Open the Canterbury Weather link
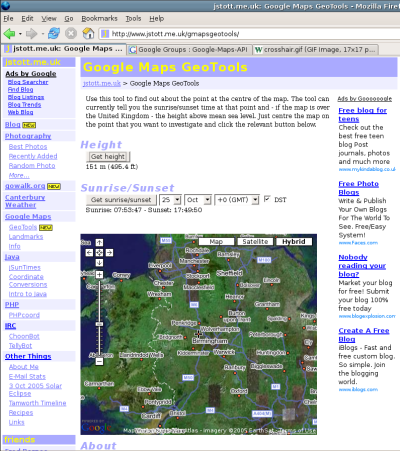The image size is (400, 451). [x=25, y=201]
